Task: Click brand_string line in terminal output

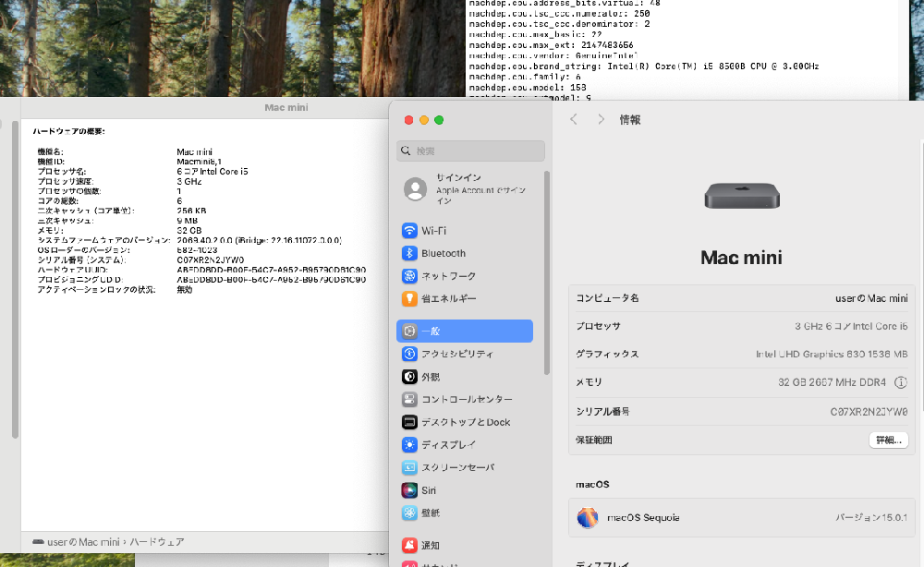Action: (x=644, y=66)
